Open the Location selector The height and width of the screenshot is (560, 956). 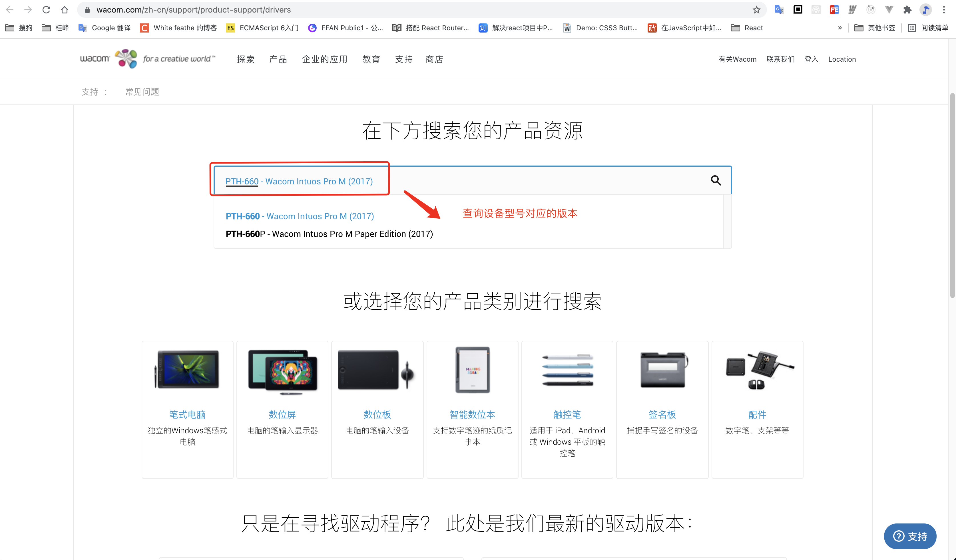(x=842, y=59)
